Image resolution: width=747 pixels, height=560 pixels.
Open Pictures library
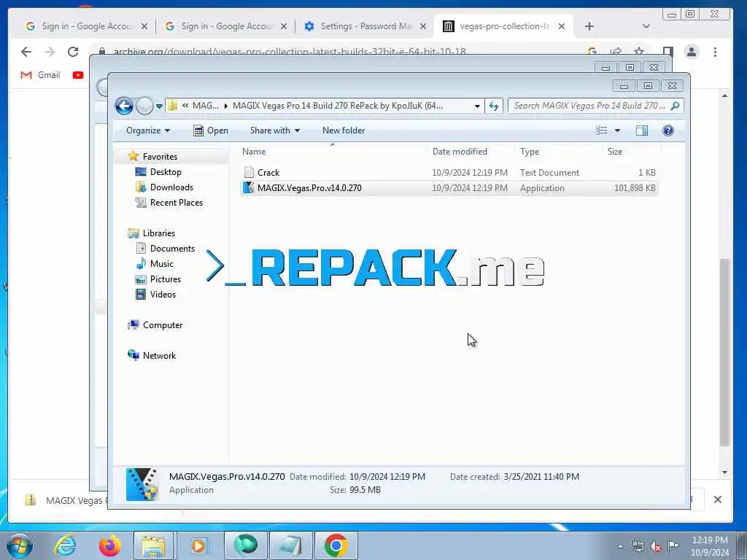point(166,279)
